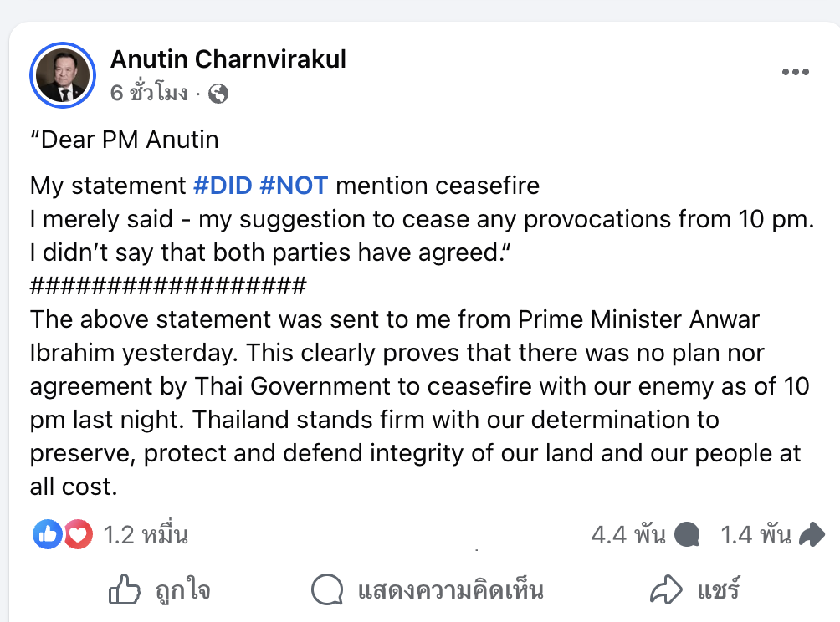Click แสดงความคิดเห็น to comment

pos(450,591)
